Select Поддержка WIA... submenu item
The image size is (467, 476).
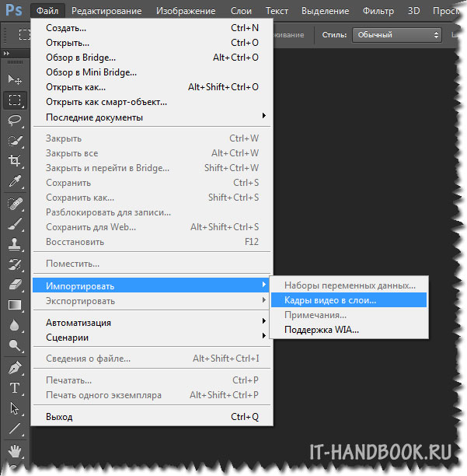[x=349, y=330]
